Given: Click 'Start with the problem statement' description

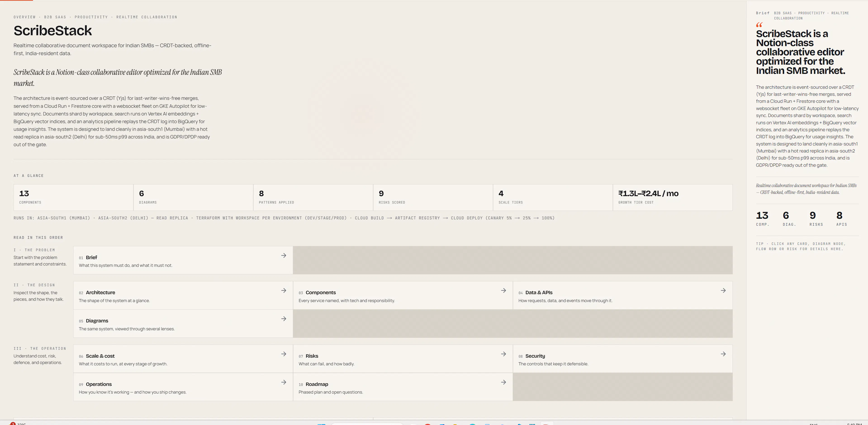Looking at the screenshot, I should click(40, 261).
